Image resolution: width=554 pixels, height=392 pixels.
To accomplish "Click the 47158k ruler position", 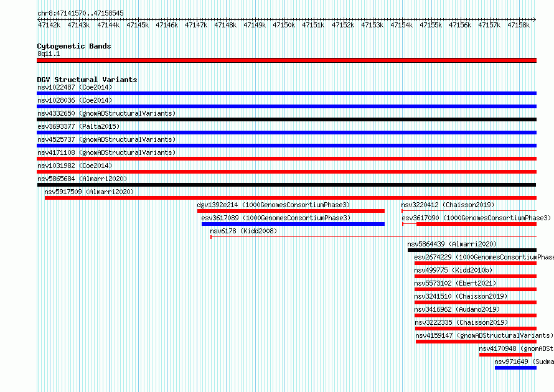I will pyautogui.click(x=519, y=25).
